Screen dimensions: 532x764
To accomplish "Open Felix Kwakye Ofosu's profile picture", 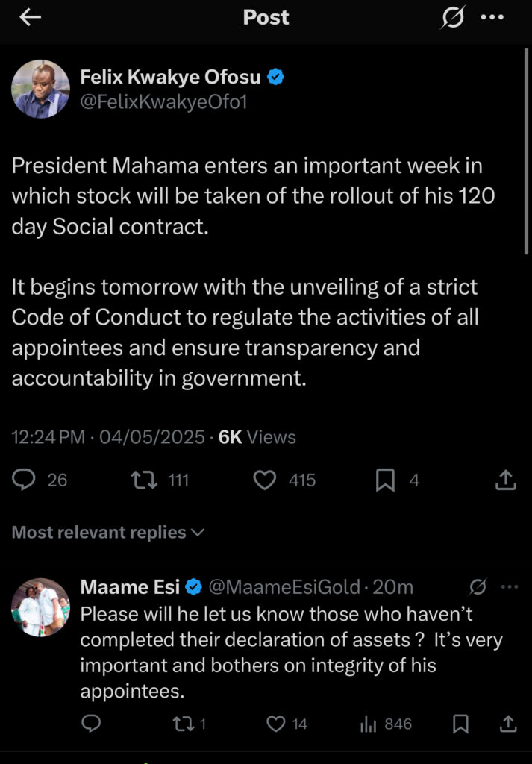I will (x=40, y=90).
